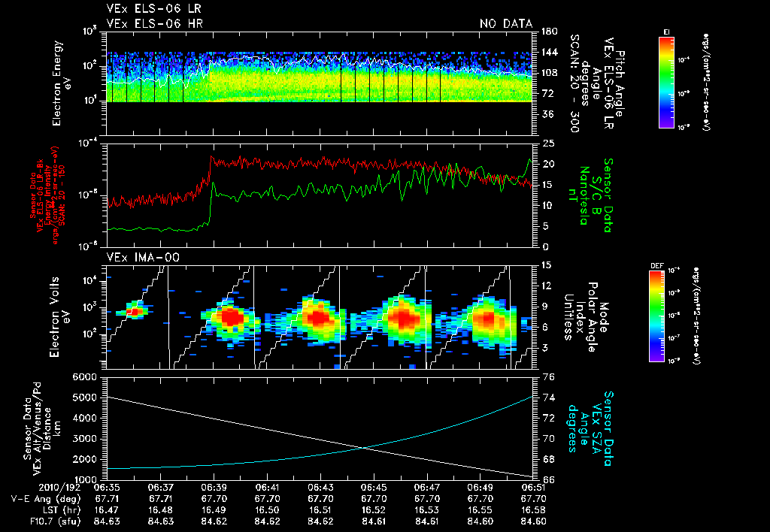Click the 'VEx IMA-00' panel title

click(143, 257)
